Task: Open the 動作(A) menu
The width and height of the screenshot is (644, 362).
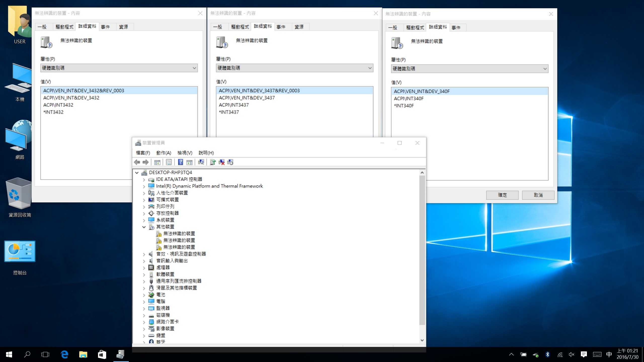Action: click(x=164, y=153)
